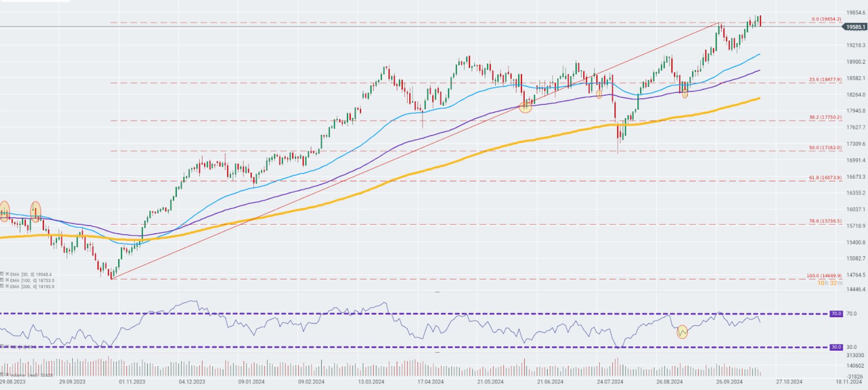Click the 10h 32m candle countdown timer

[x=830, y=283]
